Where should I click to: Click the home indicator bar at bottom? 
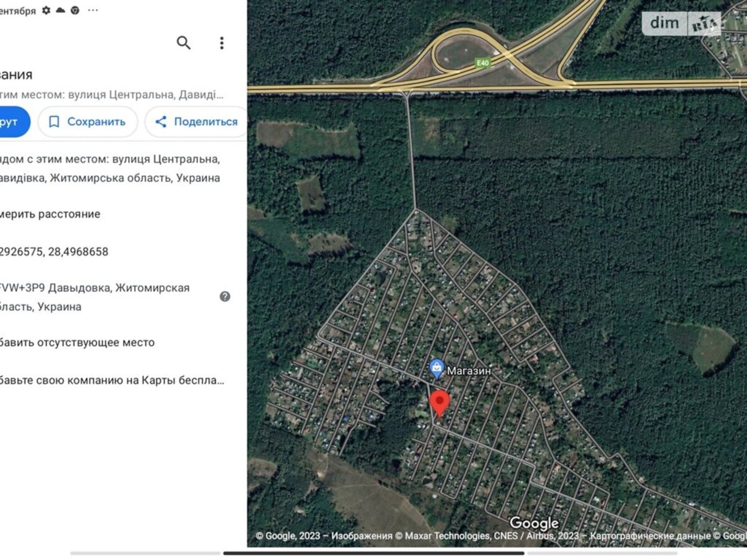tap(373, 553)
